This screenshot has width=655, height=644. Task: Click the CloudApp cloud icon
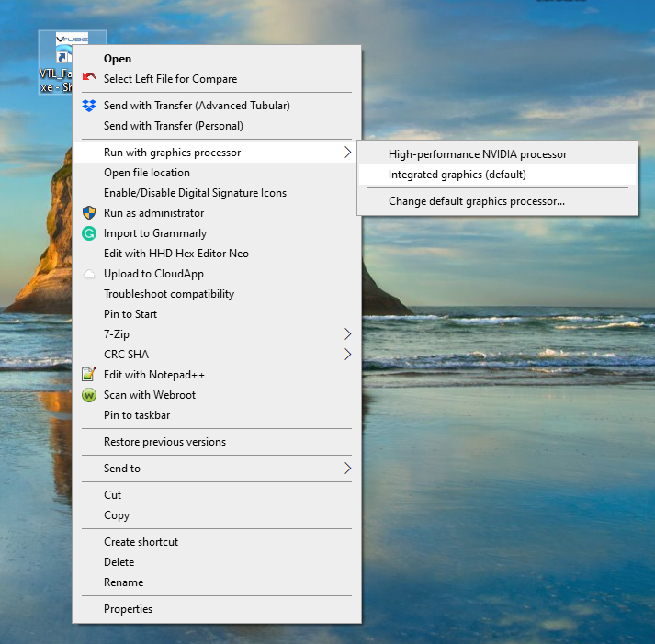tap(89, 274)
